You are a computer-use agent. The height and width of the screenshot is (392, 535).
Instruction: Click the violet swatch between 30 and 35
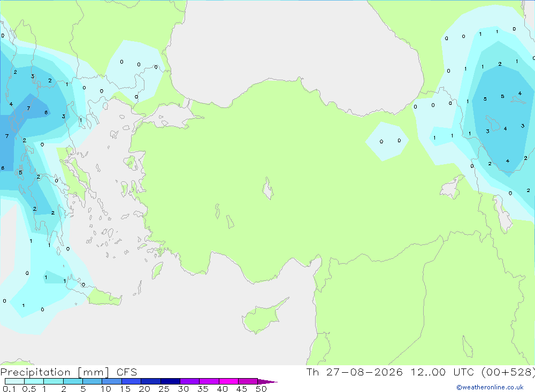pos(190,381)
